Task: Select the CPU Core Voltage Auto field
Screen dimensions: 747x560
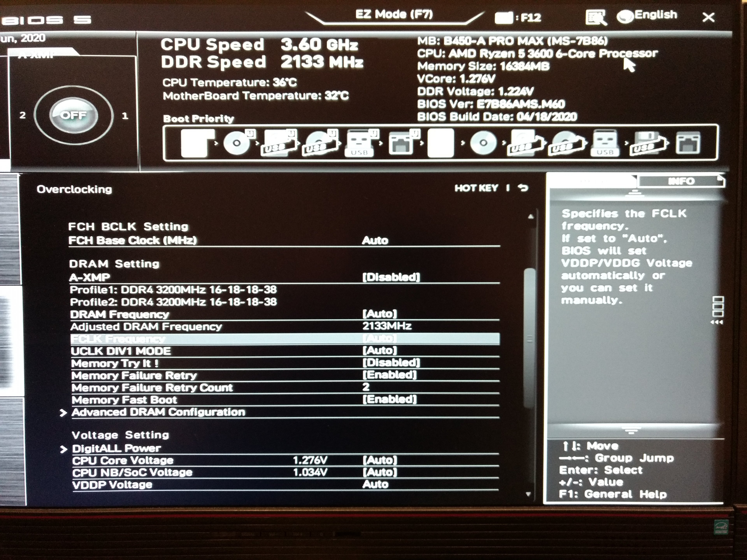Action: [x=380, y=460]
